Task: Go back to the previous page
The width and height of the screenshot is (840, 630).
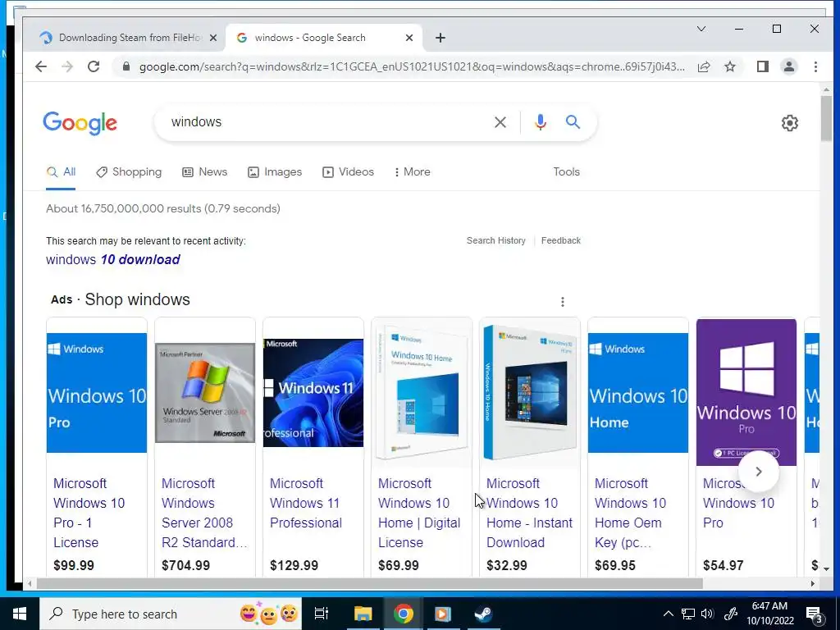Action: (x=41, y=66)
